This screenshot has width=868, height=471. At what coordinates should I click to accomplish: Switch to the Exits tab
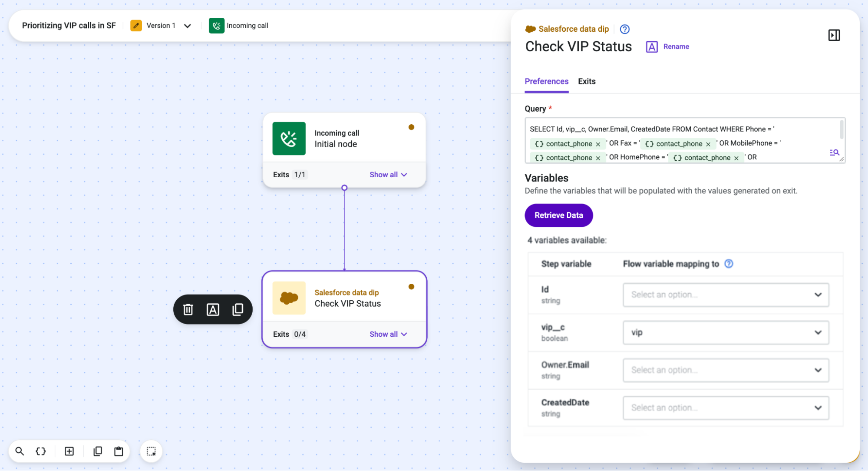click(587, 81)
